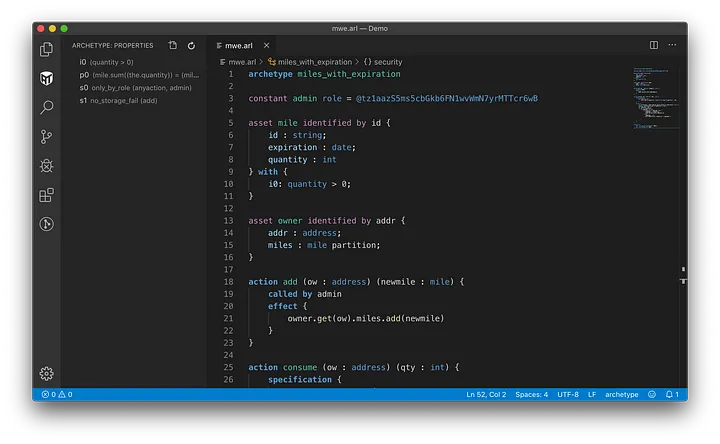Open the editor more actions ellipsis
The height and width of the screenshot is (444, 720).
point(672,45)
